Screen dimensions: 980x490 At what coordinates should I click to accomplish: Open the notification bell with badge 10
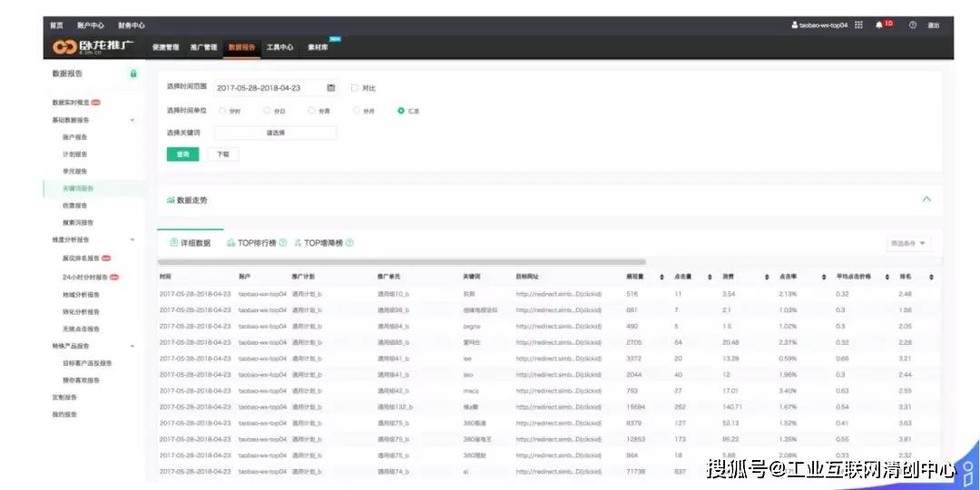point(878,25)
